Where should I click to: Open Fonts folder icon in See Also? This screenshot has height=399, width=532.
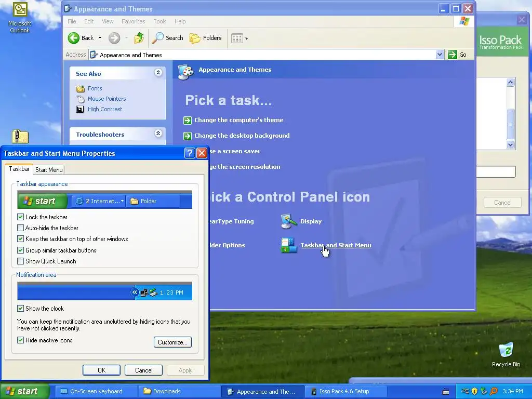(81, 88)
